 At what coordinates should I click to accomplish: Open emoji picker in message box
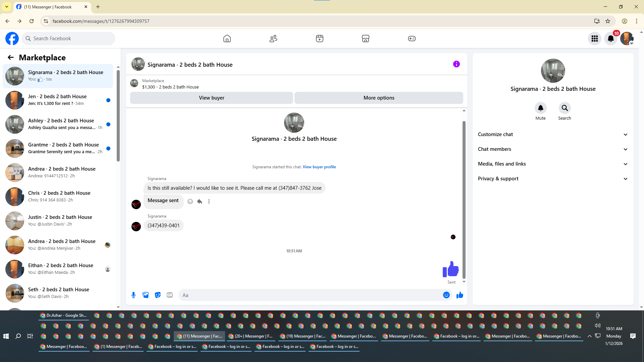(446, 295)
